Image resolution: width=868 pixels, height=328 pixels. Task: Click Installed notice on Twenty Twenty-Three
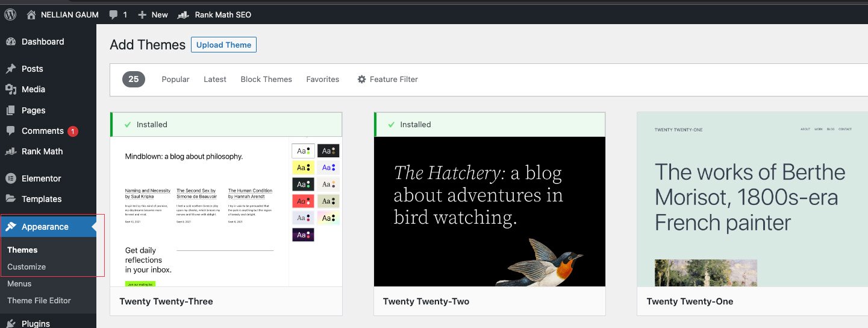[226, 124]
